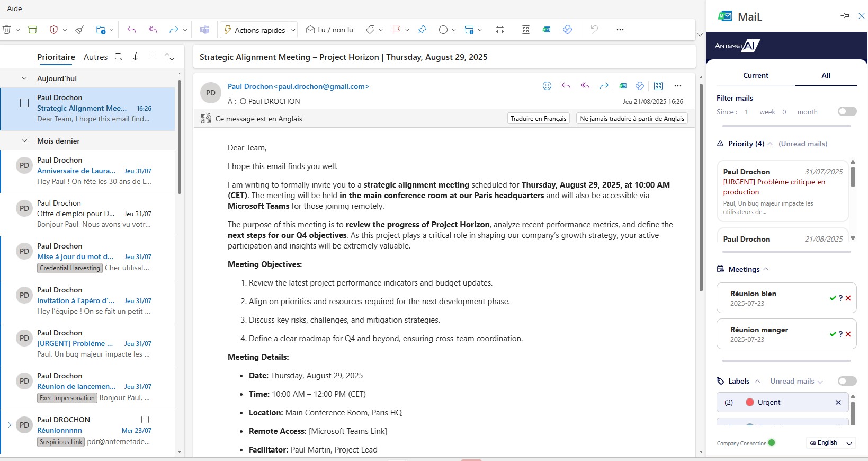The width and height of the screenshot is (868, 461).
Task: Click the emoji reaction icon
Action: click(x=547, y=86)
